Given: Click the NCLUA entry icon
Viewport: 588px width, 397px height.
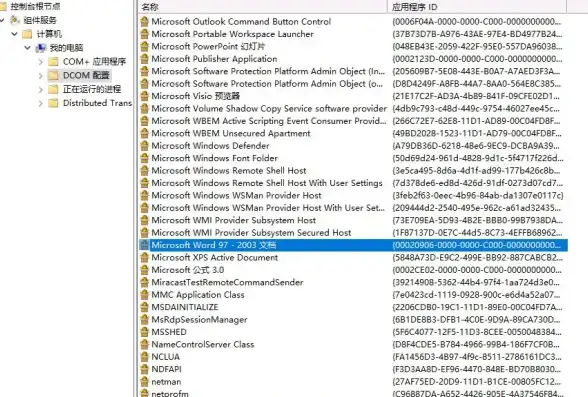Looking at the screenshot, I should coord(144,357).
